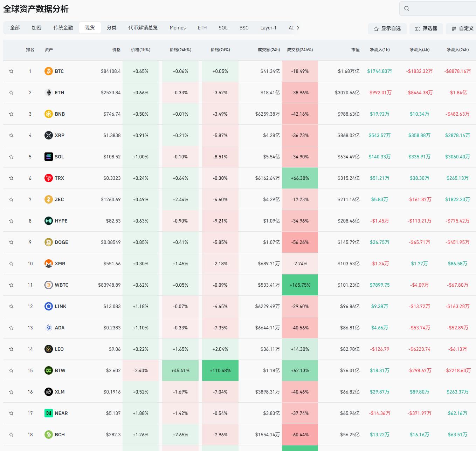This screenshot has height=451, width=476.
Task: Click the XMR coin icon
Action: pos(49,264)
